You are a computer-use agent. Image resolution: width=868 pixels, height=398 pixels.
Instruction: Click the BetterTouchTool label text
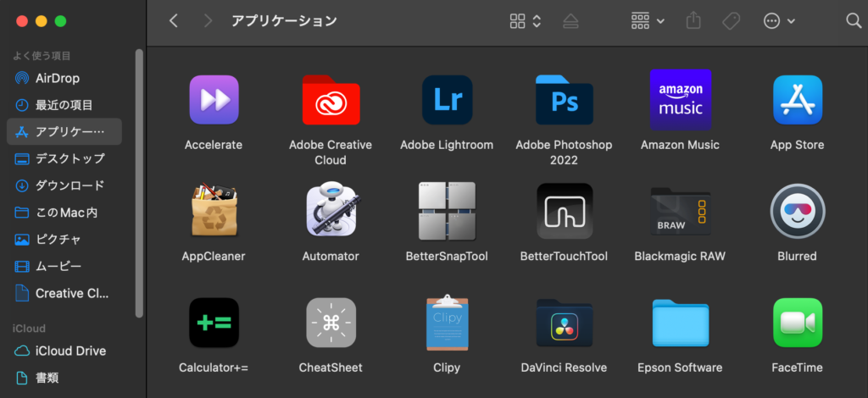point(564,257)
